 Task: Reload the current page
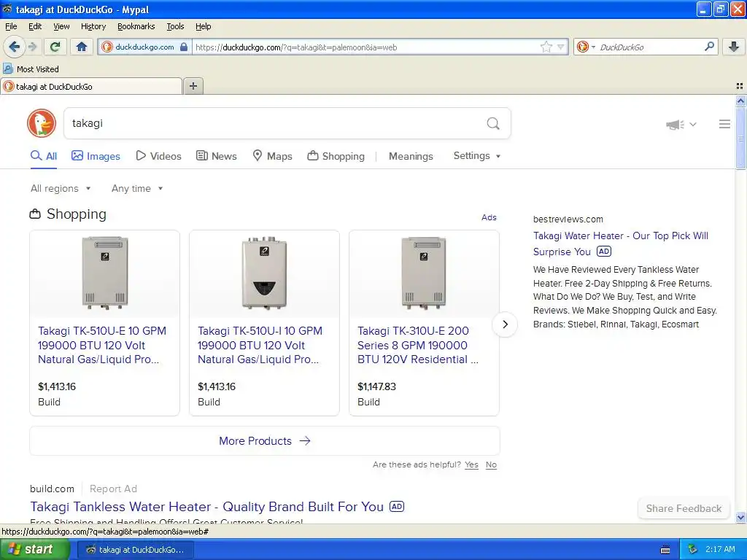[55, 47]
